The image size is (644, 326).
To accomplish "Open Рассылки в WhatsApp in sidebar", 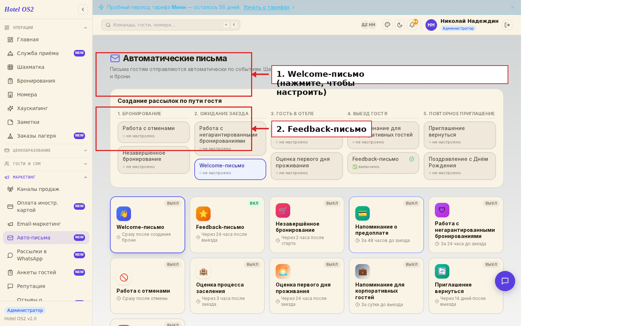I will 46,255.
